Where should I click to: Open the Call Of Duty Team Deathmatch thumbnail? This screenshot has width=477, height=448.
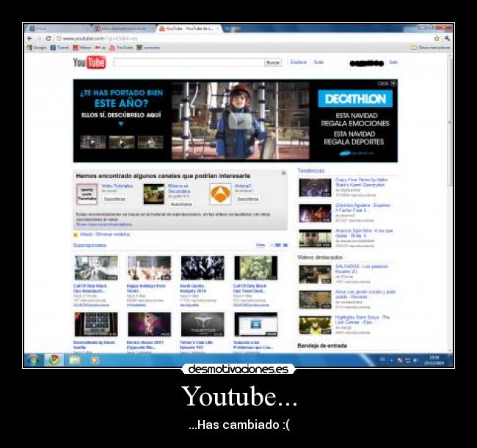click(256, 268)
